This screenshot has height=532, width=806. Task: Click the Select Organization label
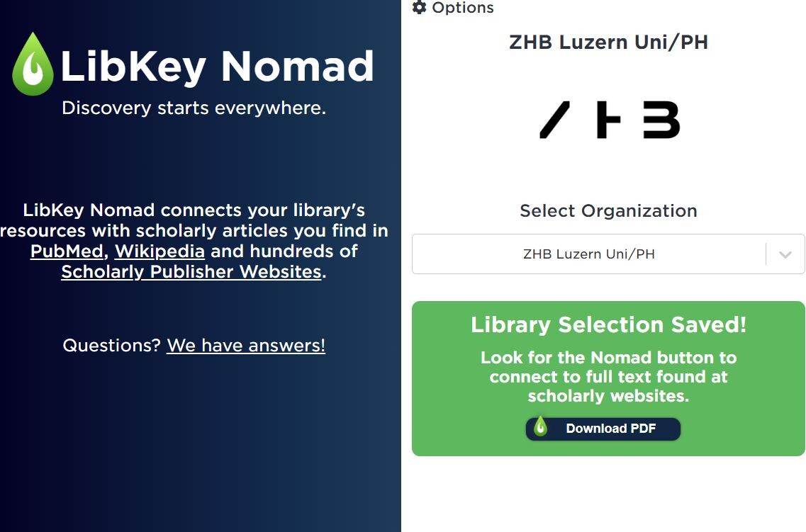coord(609,210)
